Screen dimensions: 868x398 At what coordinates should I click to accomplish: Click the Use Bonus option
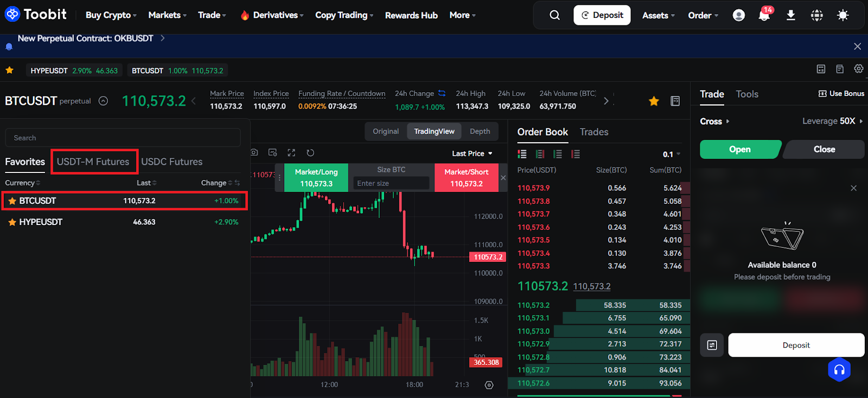841,94
